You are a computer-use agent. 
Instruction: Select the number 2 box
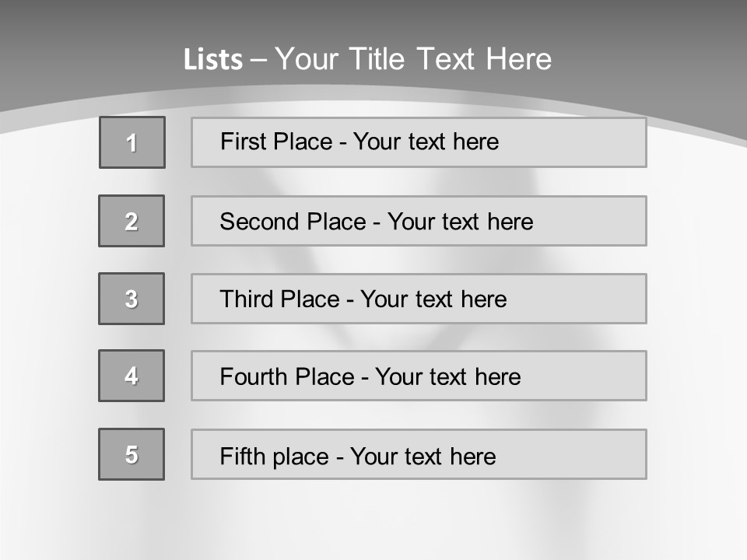(x=132, y=221)
